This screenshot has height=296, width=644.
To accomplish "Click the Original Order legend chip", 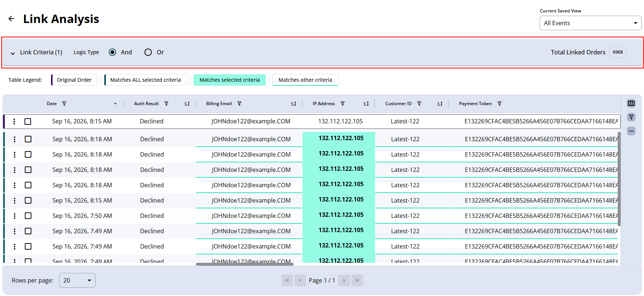I will 74,80.
